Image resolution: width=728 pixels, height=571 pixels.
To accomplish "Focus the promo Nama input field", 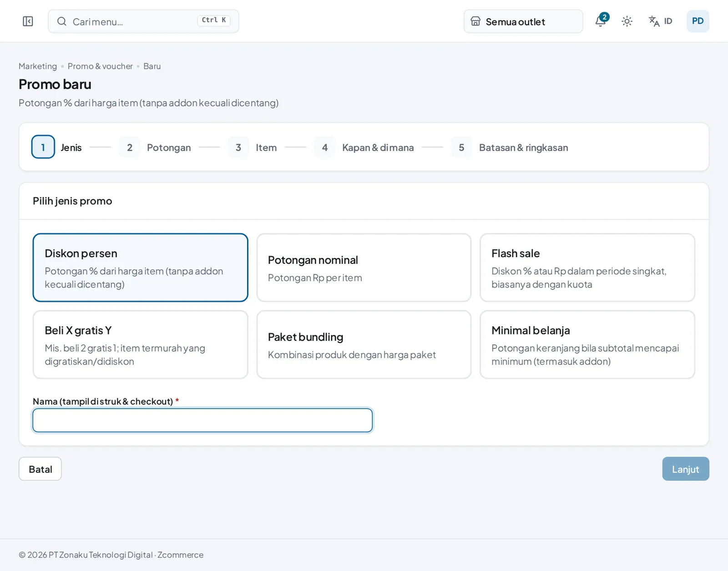I will pyautogui.click(x=202, y=420).
